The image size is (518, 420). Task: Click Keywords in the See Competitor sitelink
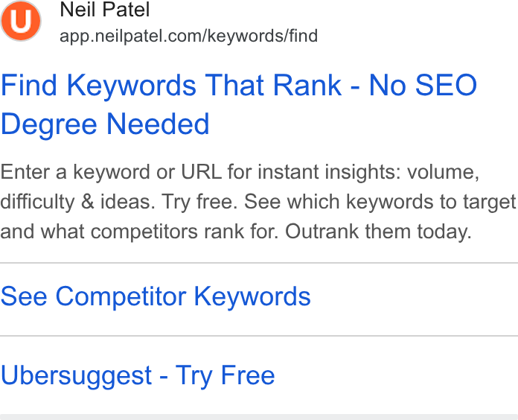[x=252, y=296]
